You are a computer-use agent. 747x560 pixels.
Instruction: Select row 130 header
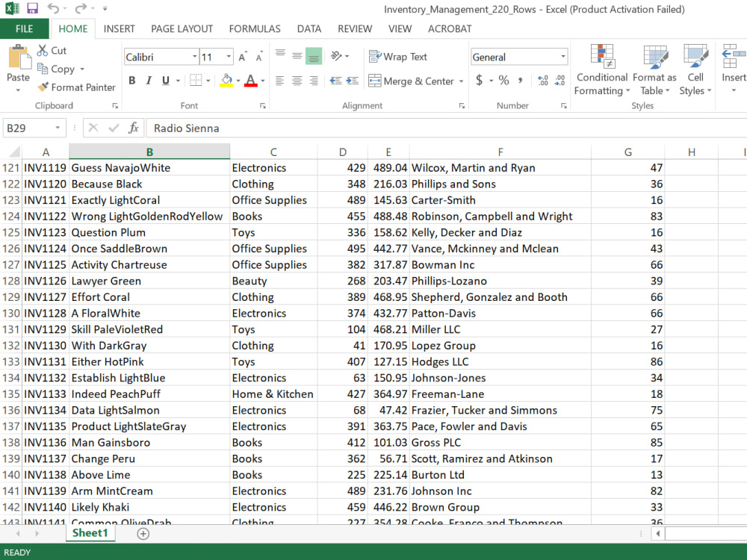coord(11,314)
